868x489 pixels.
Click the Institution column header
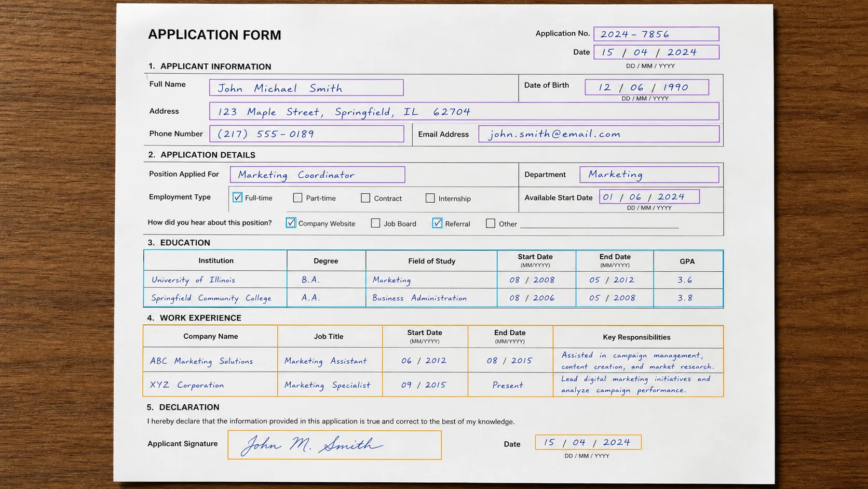coord(216,260)
